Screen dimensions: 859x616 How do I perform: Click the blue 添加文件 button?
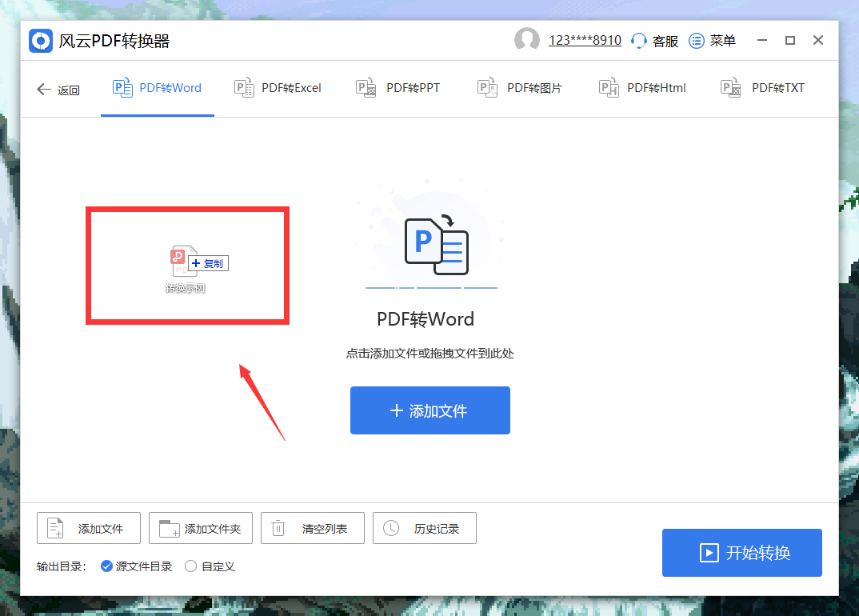pos(430,410)
